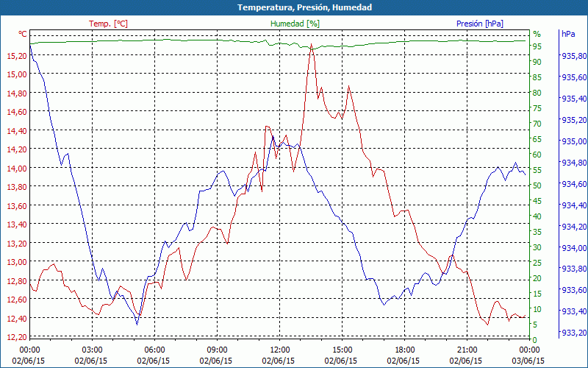Viewport: 588px width, 368px height.
Task: Select the Temp. [°C] legend label
Action: (108, 24)
